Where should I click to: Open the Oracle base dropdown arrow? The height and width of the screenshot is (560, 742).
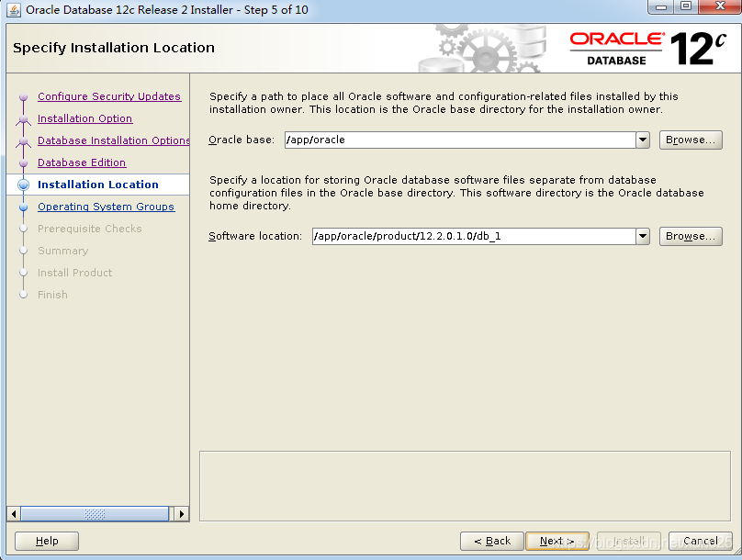click(x=642, y=140)
